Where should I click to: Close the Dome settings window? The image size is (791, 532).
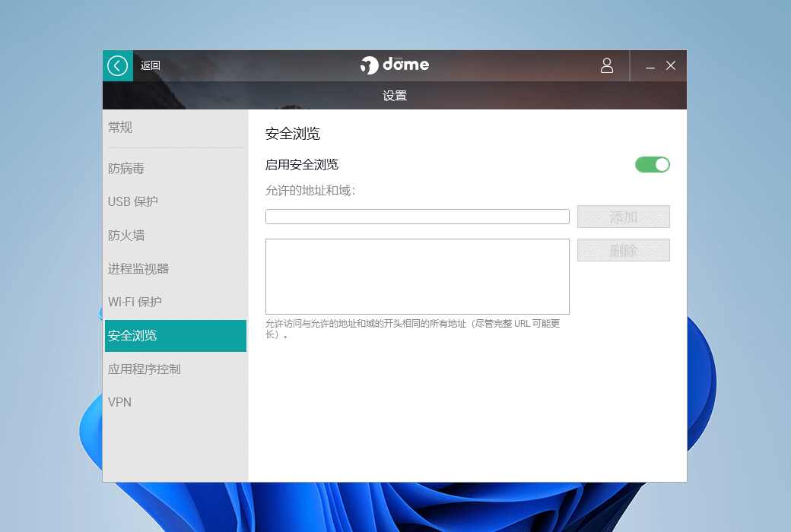[671, 66]
